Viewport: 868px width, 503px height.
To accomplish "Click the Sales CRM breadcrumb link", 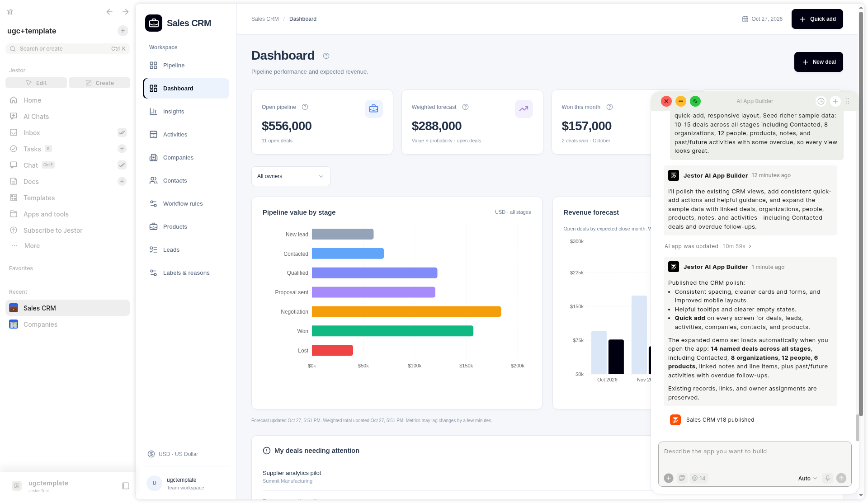I will 265,19.
